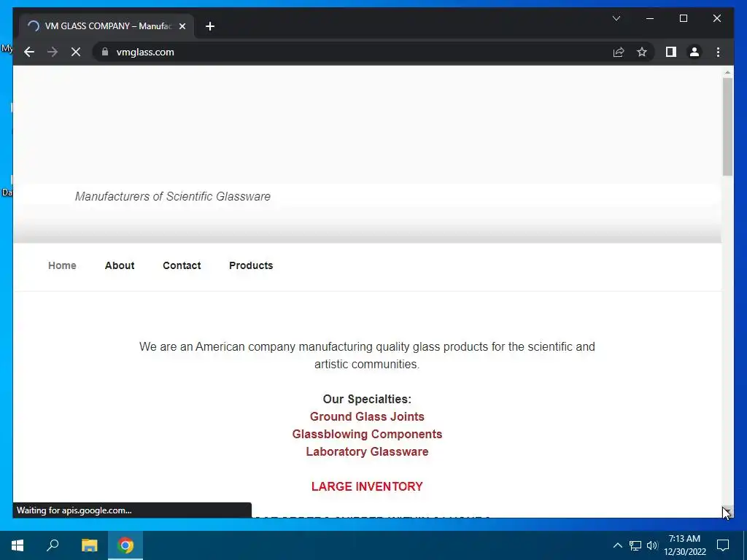The image size is (747, 560).
Task: Click the page vertical scrollbar thumb
Action: coord(727,126)
